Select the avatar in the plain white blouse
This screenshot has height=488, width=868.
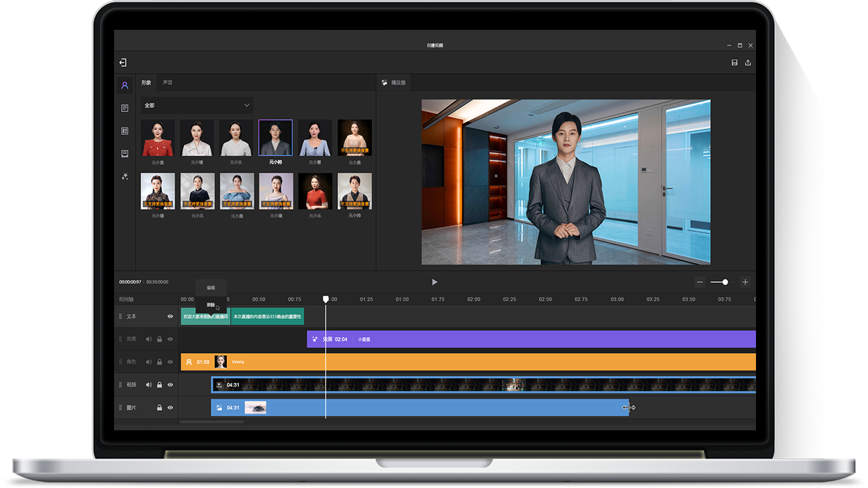click(x=236, y=138)
